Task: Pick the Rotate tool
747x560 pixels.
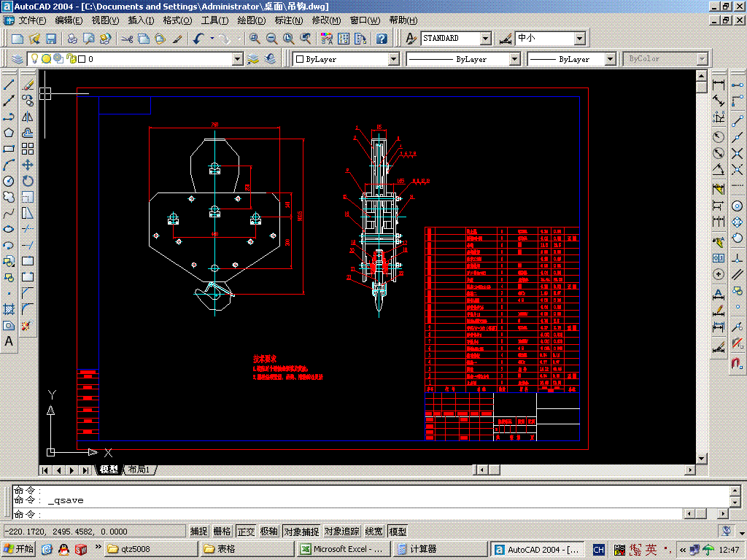Action: 28,181
